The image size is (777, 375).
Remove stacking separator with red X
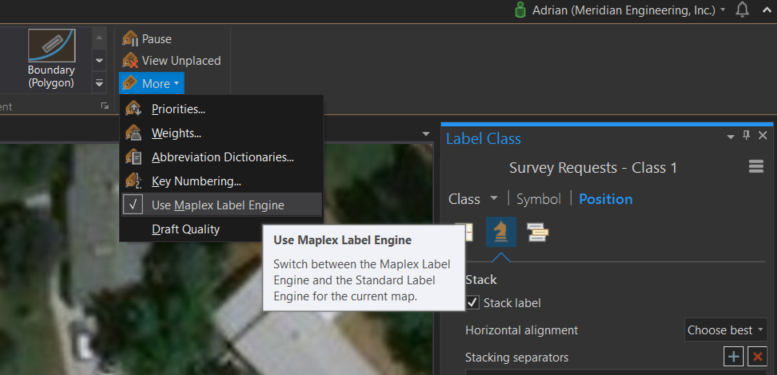(757, 357)
